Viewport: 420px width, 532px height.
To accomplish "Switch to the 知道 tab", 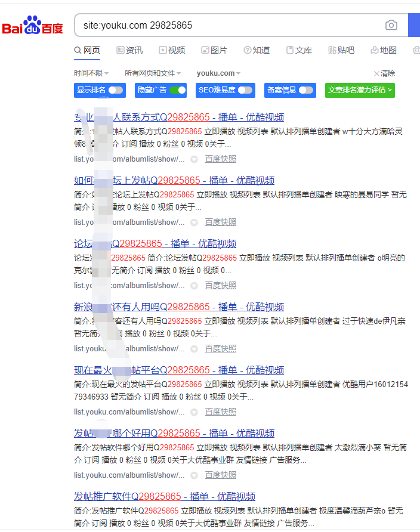I will point(257,50).
